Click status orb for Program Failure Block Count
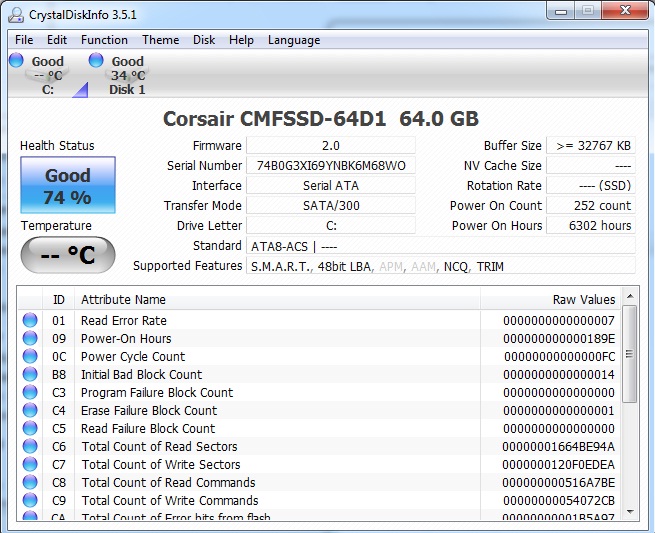The width and height of the screenshot is (655, 533). [30, 392]
